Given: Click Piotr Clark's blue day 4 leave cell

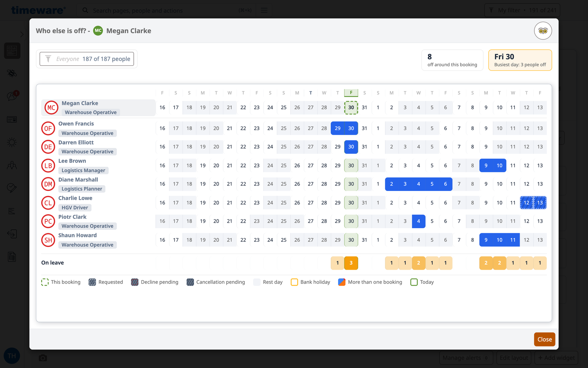Looking at the screenshot, I should tap(419, 221).
